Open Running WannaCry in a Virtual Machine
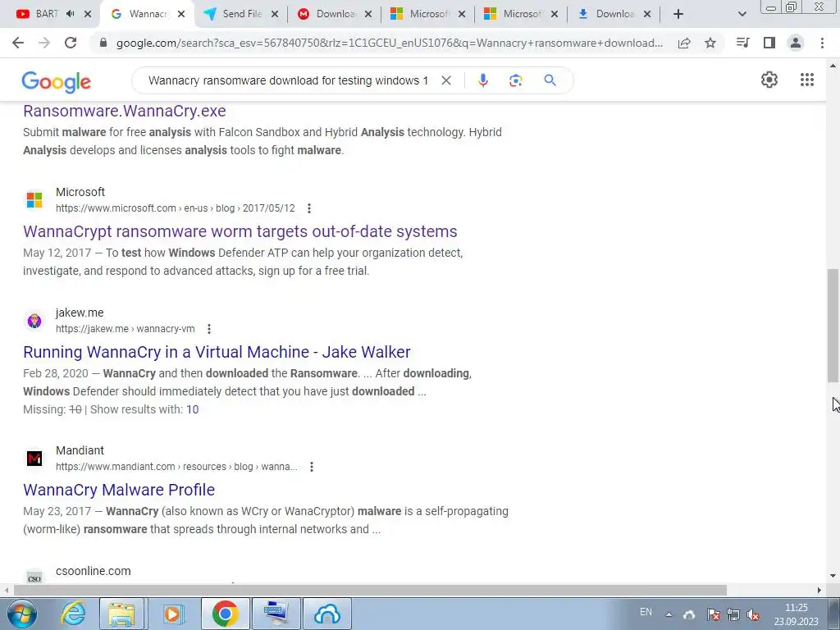 (217, 352)
